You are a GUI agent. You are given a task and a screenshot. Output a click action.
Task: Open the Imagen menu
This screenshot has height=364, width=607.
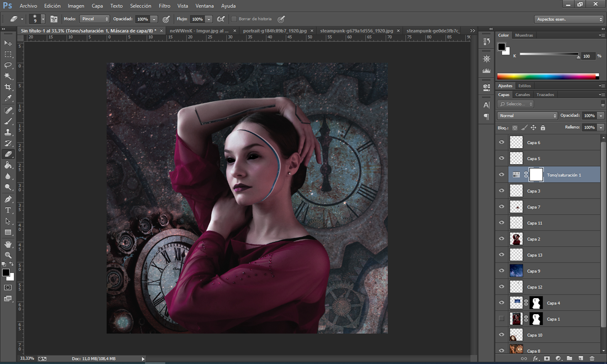(76, 6)
